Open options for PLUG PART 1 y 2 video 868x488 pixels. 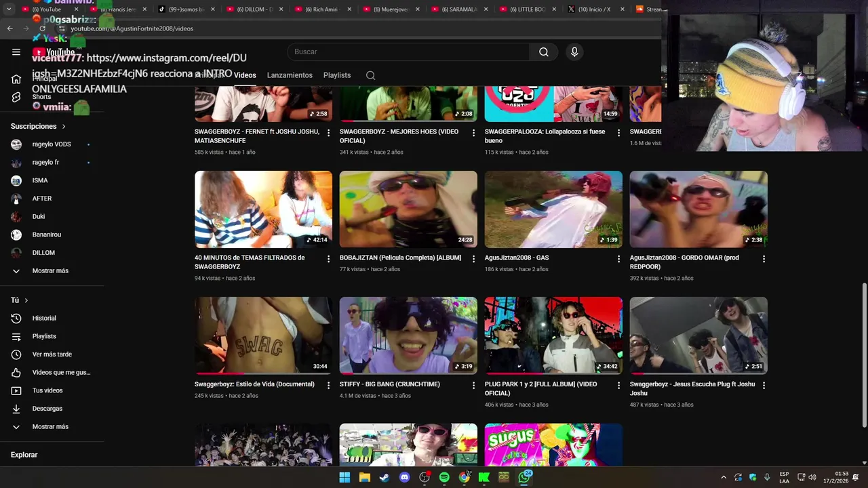618,385
